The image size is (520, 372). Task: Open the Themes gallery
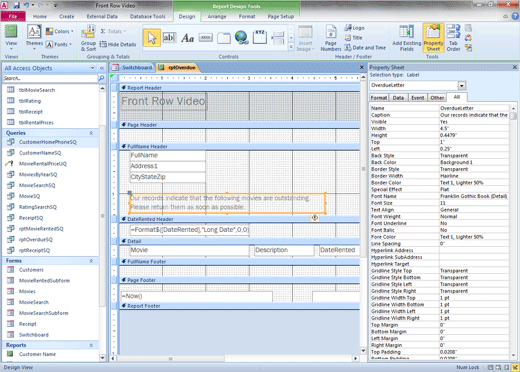click(x=34, y=37)
